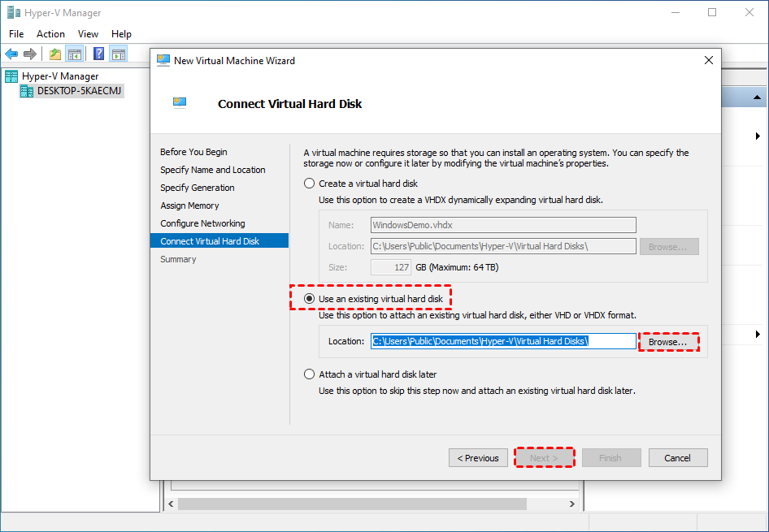Select Use an existing virtual hard disk
Viewport: 769px width, 532px height.
tap(309, 299)
